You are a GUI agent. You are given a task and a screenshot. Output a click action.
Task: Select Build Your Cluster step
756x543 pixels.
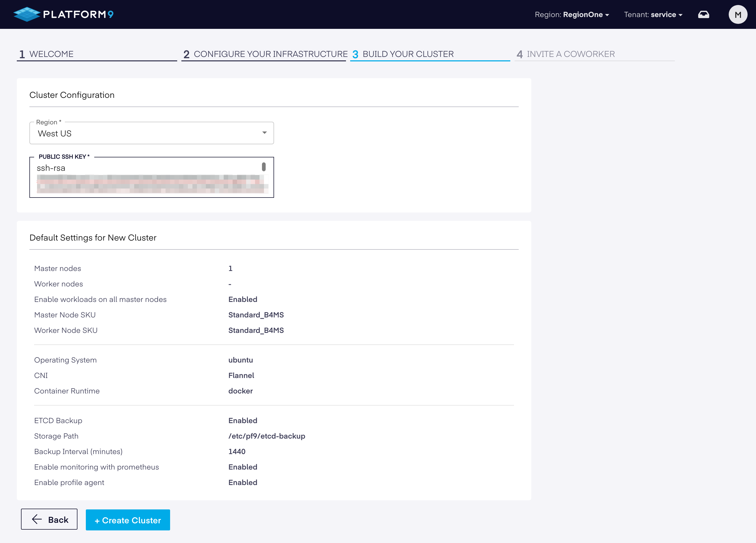click(408, 54)
